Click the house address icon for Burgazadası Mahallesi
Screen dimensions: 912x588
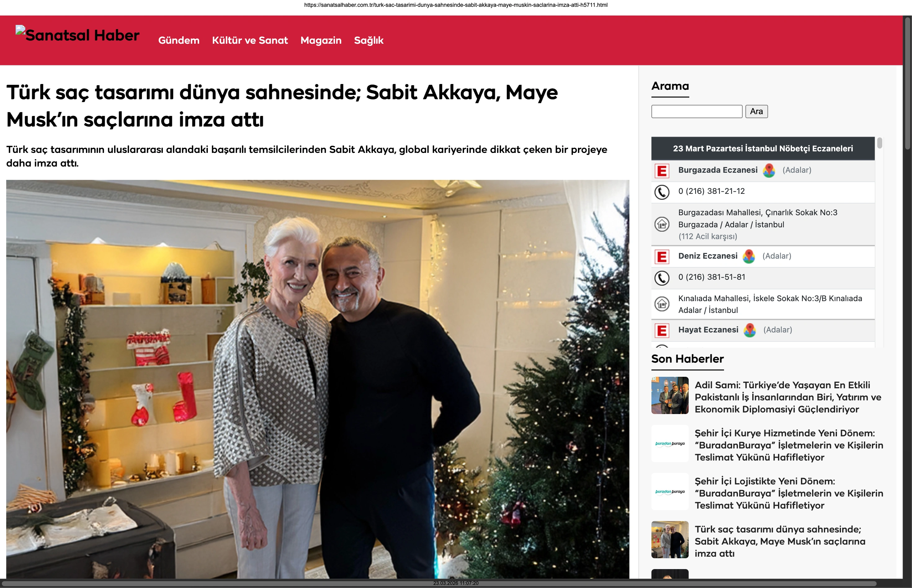pyautogui.click(x=662, y=224)
